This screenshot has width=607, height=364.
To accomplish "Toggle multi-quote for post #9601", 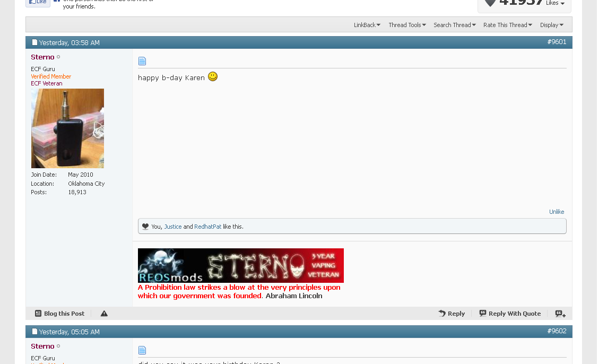I will (560, 314).
